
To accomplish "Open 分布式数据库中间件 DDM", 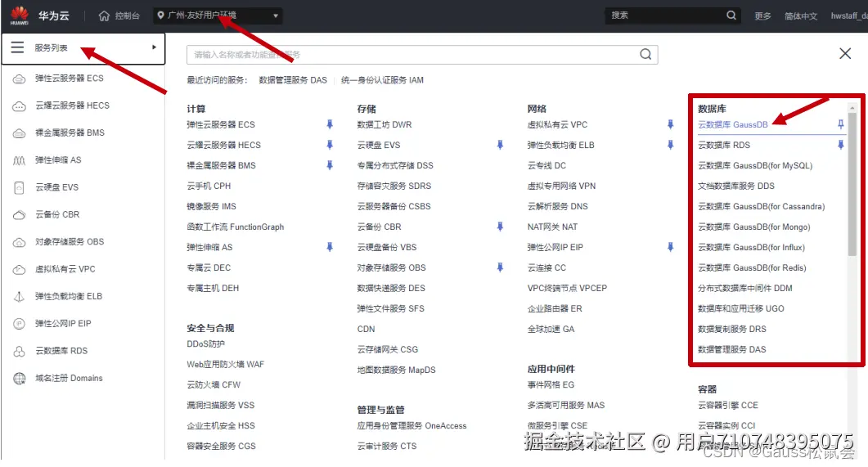I will [x=745, y=288].
